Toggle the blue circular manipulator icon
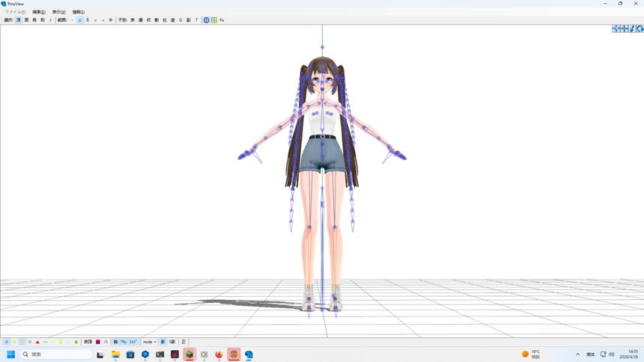Viewport: 644px width, 362px height. 206,19
